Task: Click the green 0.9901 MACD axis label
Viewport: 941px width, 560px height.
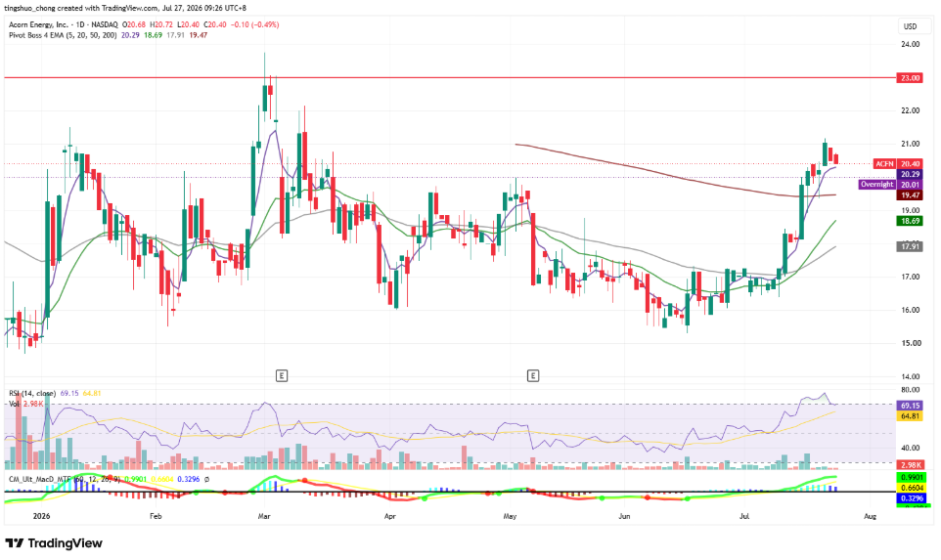Action: click(x=910, y=478)
